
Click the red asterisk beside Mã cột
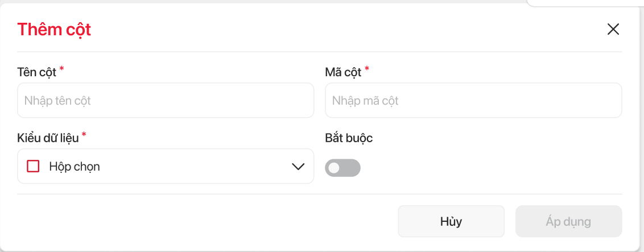click(367, 69)
